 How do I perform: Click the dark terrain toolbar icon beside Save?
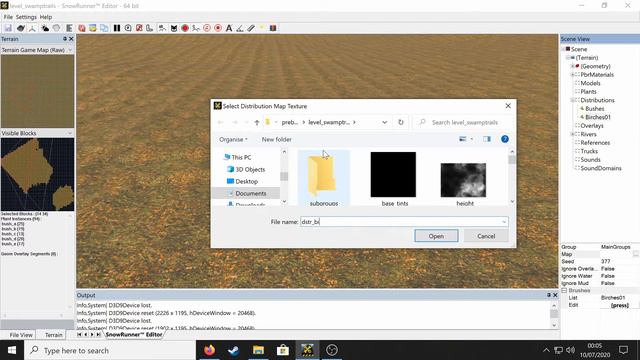click(20, 28)
